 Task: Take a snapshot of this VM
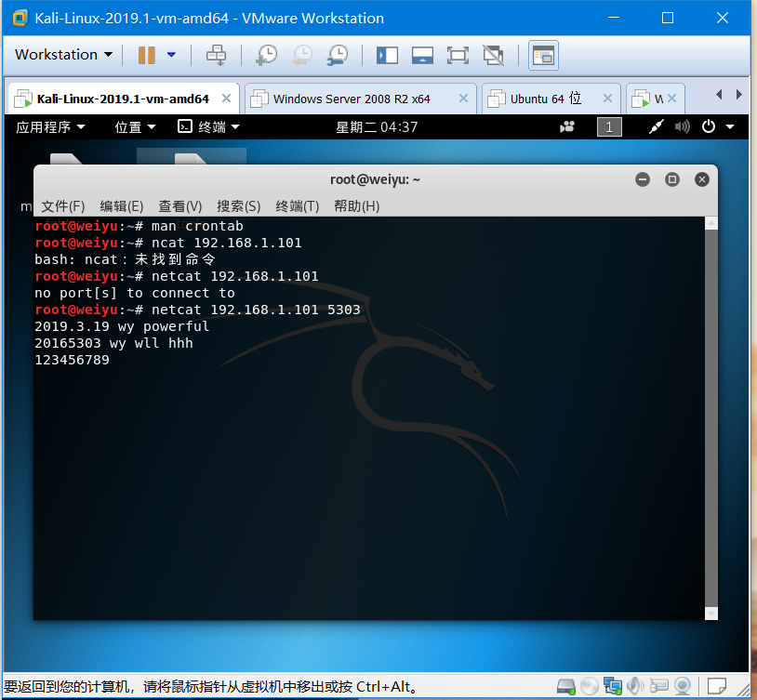[x=267, y=55]
